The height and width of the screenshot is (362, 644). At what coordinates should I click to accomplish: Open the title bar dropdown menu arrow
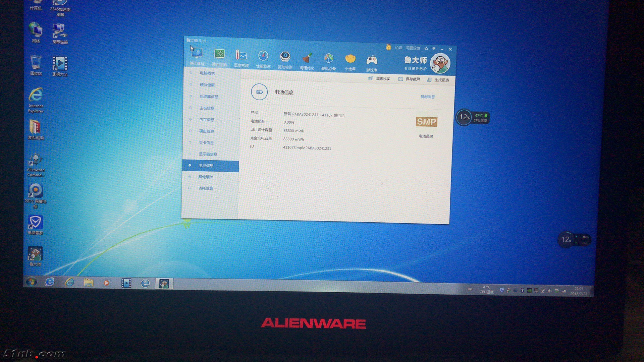(434, 49)
